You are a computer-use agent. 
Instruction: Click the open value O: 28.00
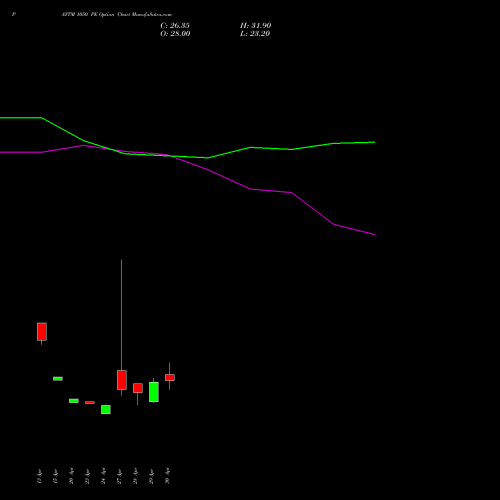click(x=175, y=34)
